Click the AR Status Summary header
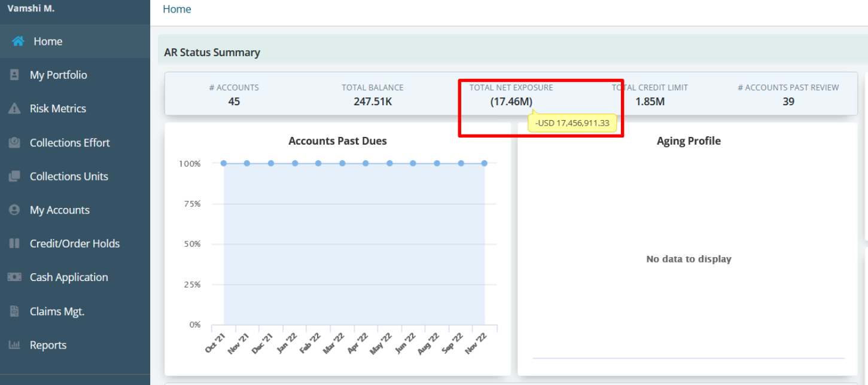Screen dimensions: 868x385 coord(212,53)
